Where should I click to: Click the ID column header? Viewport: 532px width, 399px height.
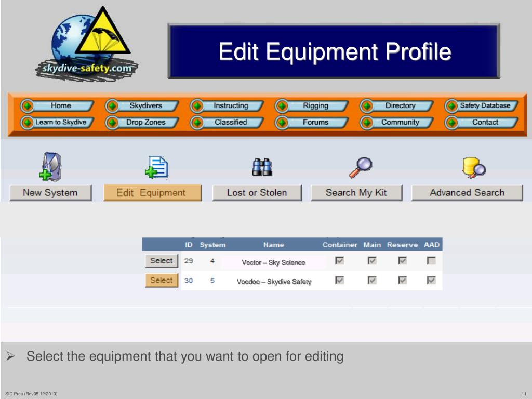[189, 245]
